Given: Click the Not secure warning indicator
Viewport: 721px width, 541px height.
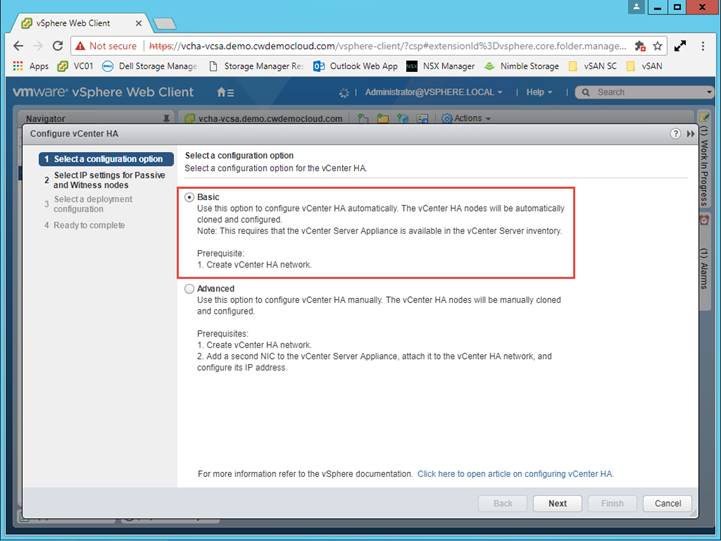Looking at the screenshot, I should pos(106,46).
